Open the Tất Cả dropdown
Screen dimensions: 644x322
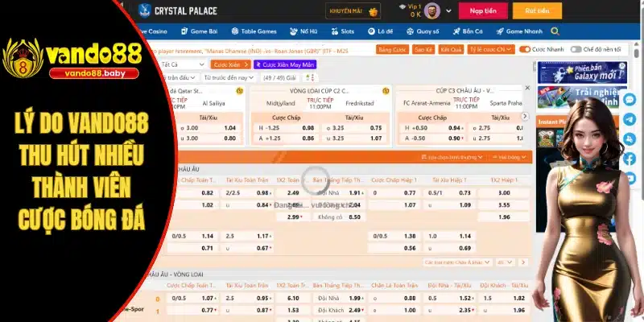pos(183,64)
